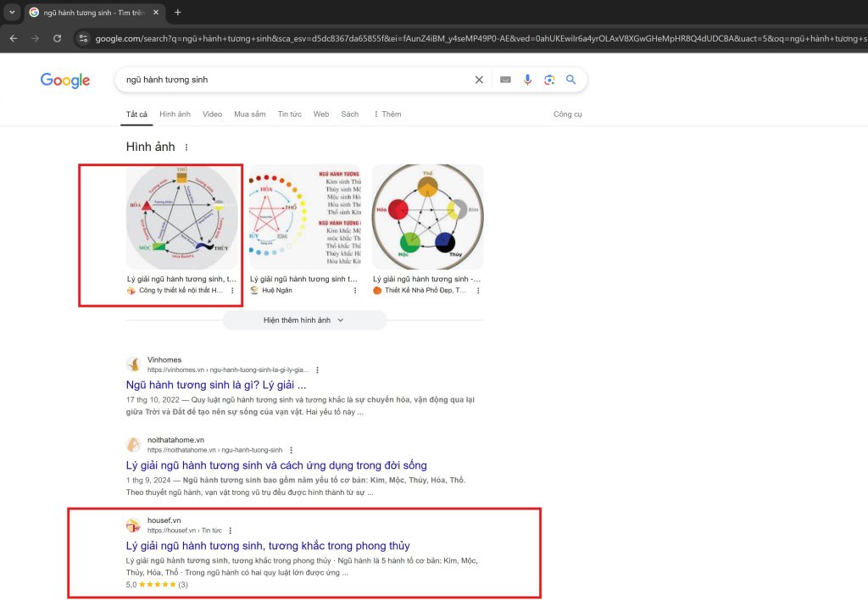This screenshot has height=601, width=868.
Task: Switch to the Sách tab
Action: tap(350, 114)
